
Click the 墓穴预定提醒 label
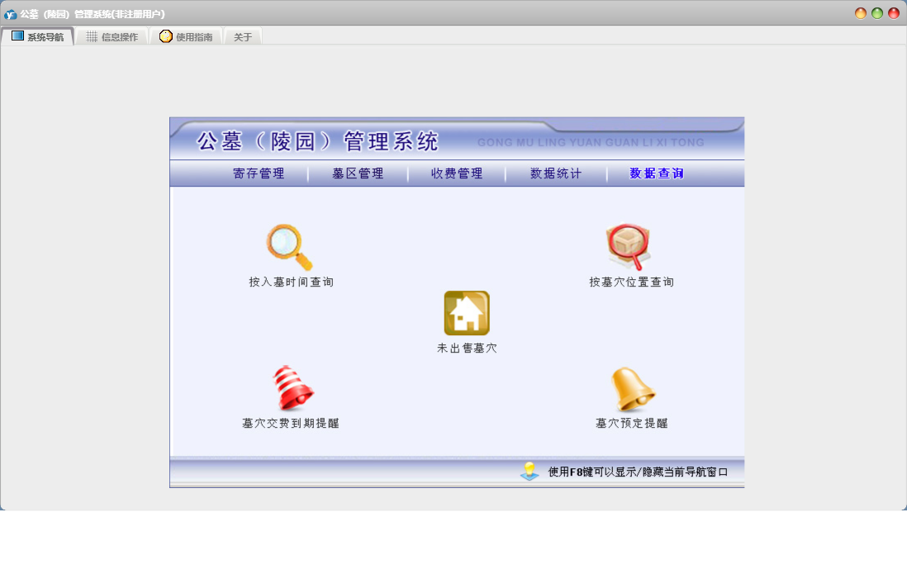pos(632,423)
